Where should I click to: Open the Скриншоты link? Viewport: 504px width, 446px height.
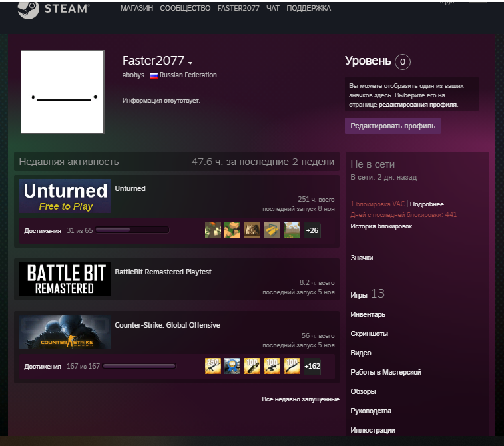(369, 334)
